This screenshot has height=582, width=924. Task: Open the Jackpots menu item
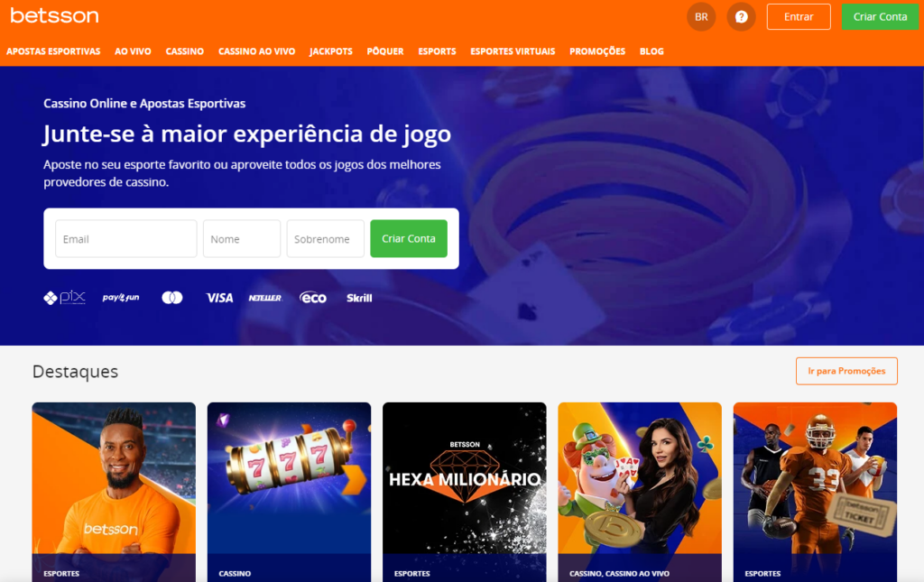(x=331, y=51)
